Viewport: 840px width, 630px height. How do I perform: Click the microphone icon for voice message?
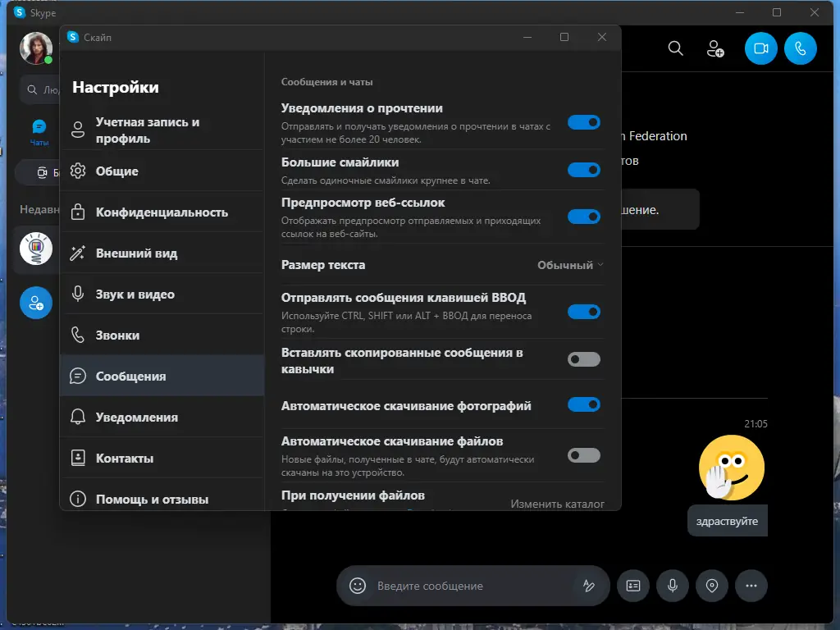tap(673, 586)
